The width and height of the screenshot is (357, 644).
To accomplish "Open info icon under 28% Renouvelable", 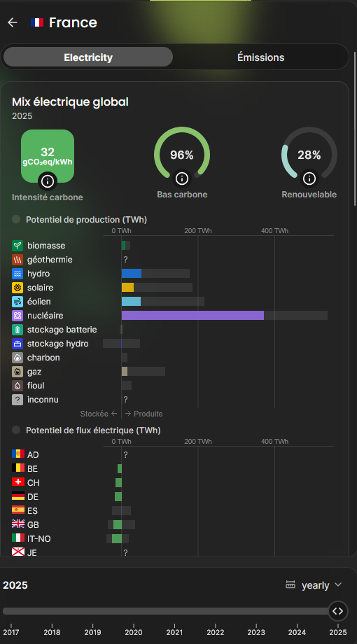I will click(309, 178).
